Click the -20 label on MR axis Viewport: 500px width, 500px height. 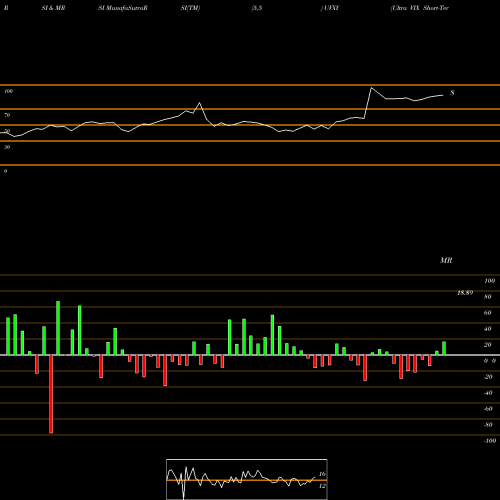488,377
